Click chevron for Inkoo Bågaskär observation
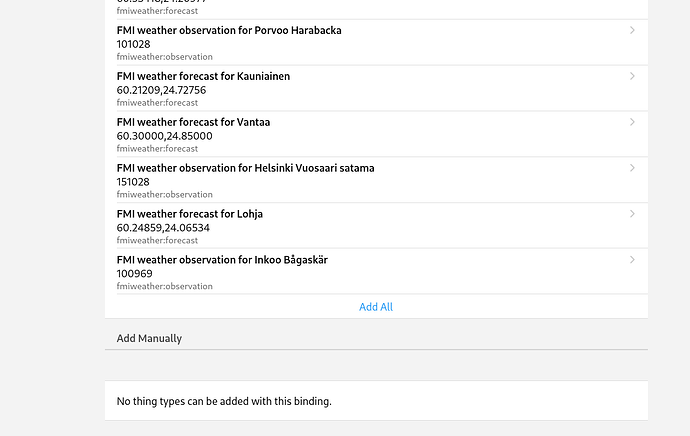The image size is (690, 436). coord(632,260)
